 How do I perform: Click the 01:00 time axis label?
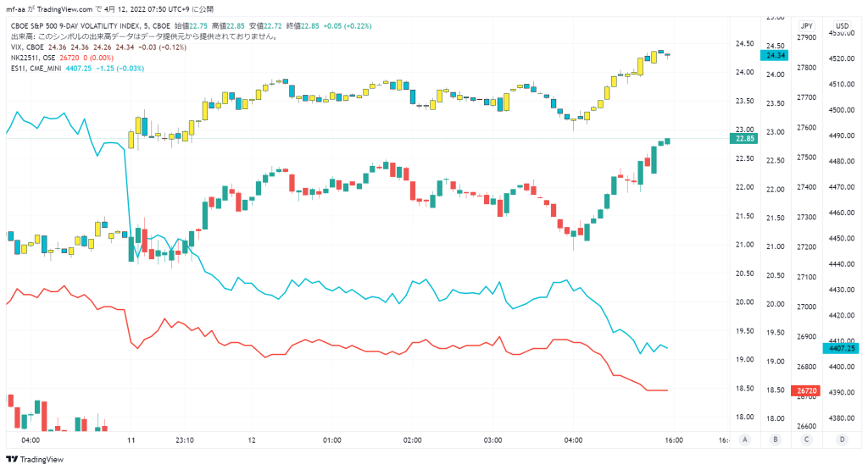332,440
